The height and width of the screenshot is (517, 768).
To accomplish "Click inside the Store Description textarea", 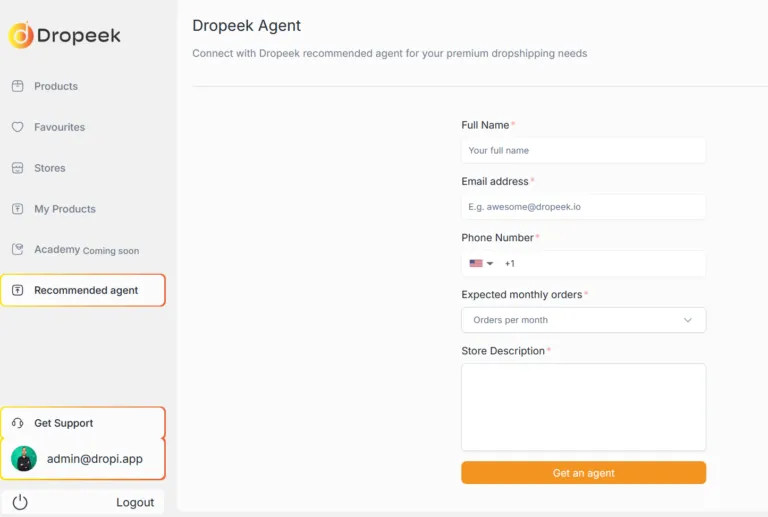I will click(583, 407).
